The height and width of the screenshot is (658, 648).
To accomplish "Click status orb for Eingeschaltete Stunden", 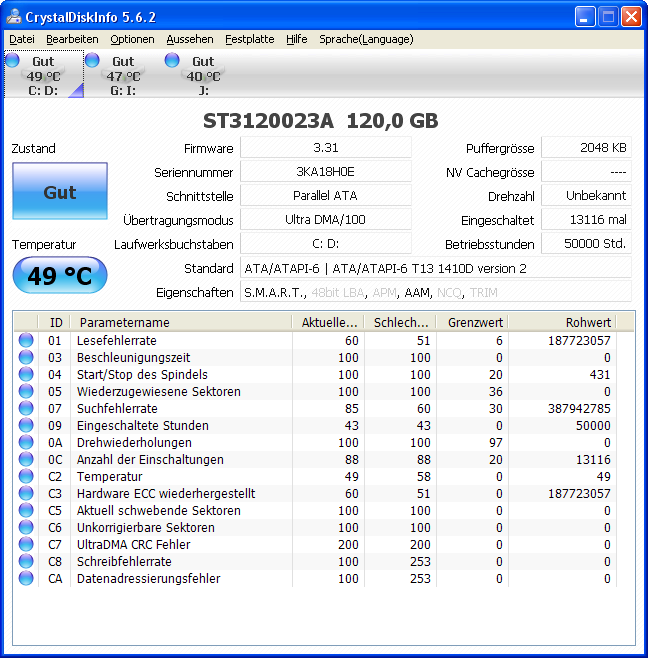I will click(x=26, y=425).
